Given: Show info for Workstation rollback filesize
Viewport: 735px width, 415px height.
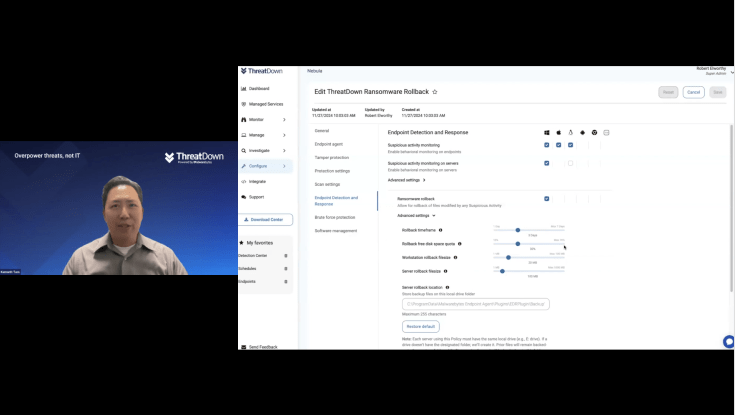Looking at the screenshot, I should coord(455,257).
